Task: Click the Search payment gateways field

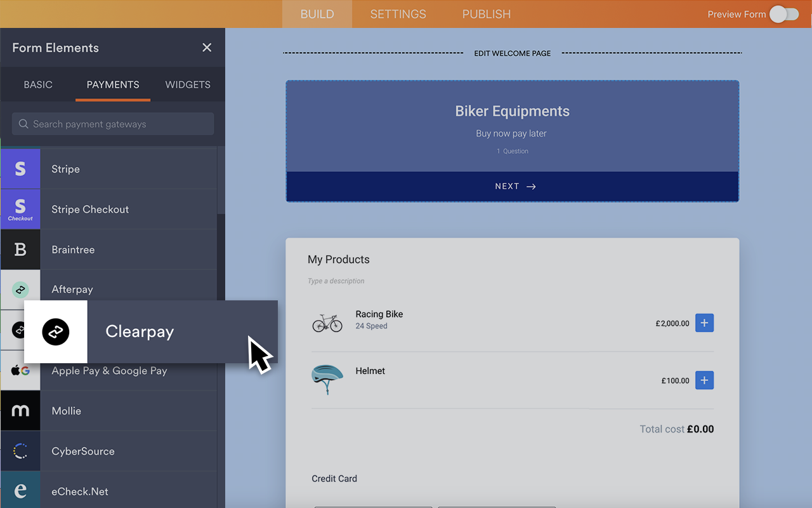Action: pos(113,124)
